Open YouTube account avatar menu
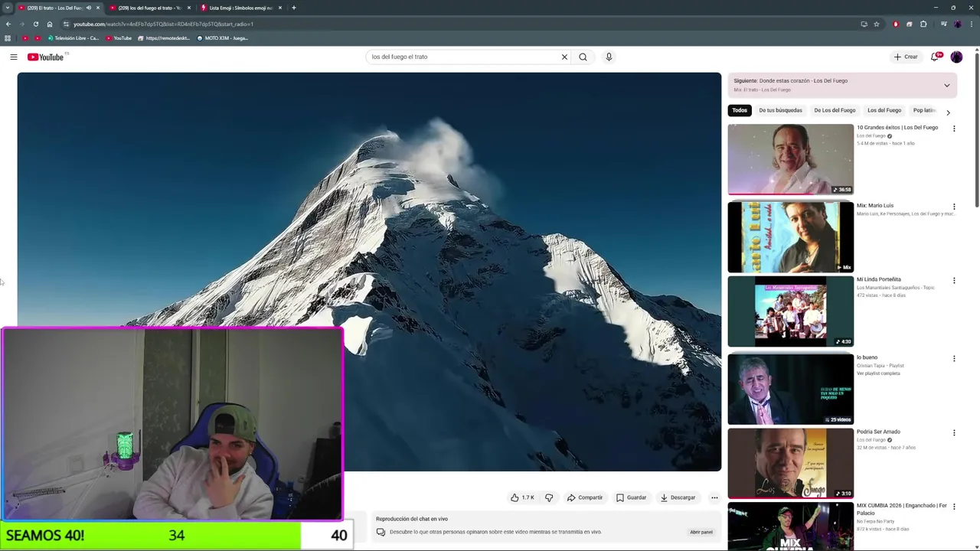This screenshot has height=551, width=980. (x=956, y=57)
